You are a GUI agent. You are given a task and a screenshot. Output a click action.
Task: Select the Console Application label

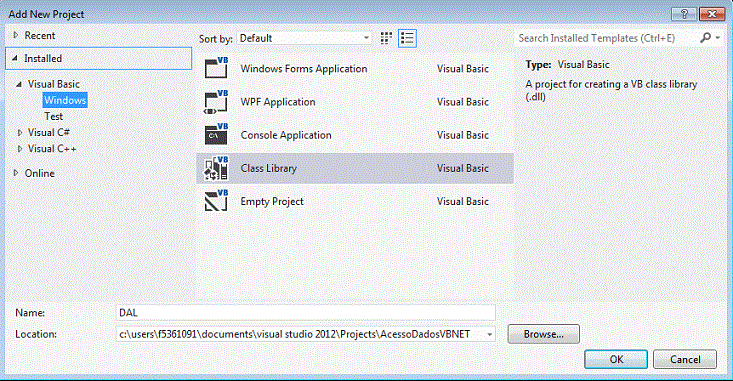click(286, 135)
